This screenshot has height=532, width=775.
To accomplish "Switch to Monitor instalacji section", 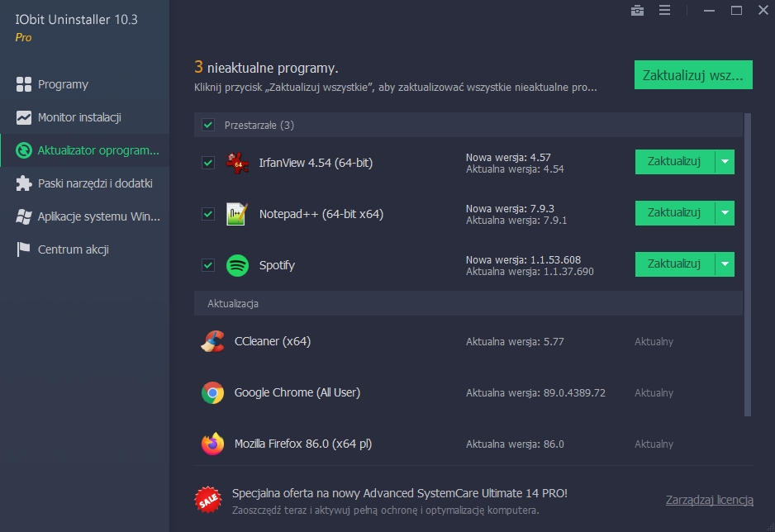I will click(79, 117).
